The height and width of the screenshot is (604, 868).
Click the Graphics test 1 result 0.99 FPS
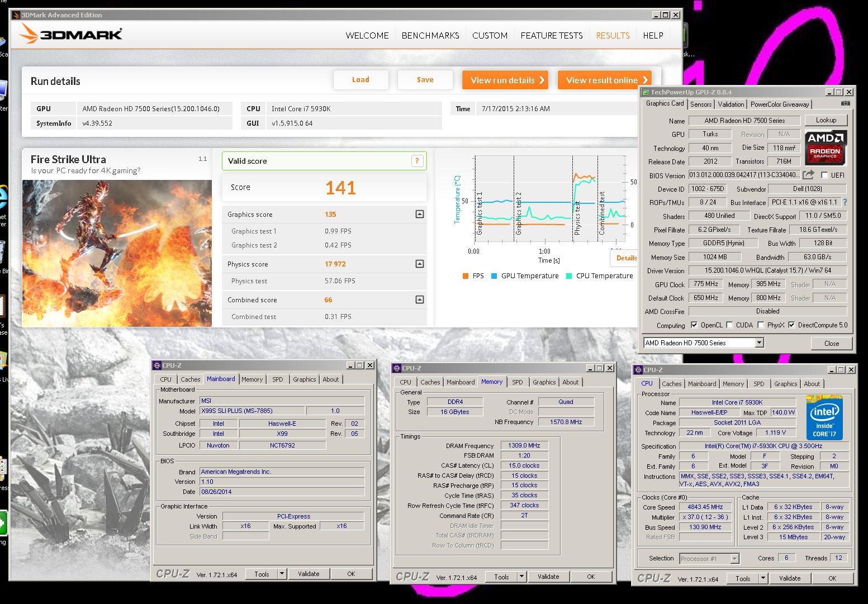338,231
